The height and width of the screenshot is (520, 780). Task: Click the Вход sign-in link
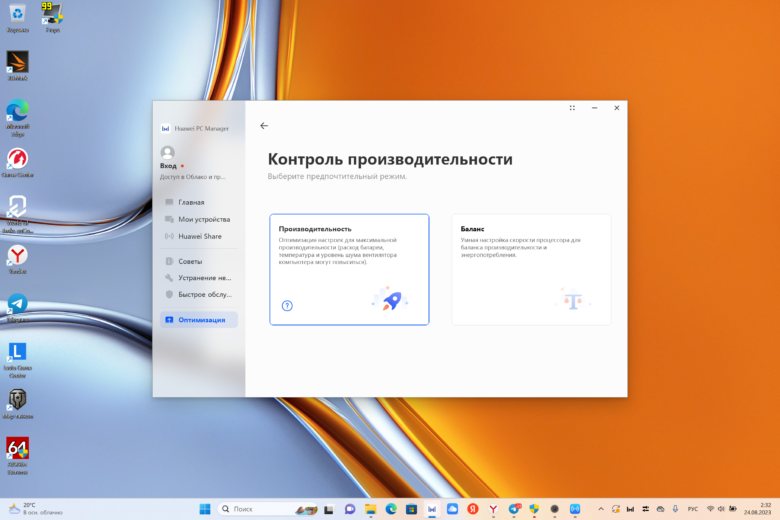168,166
